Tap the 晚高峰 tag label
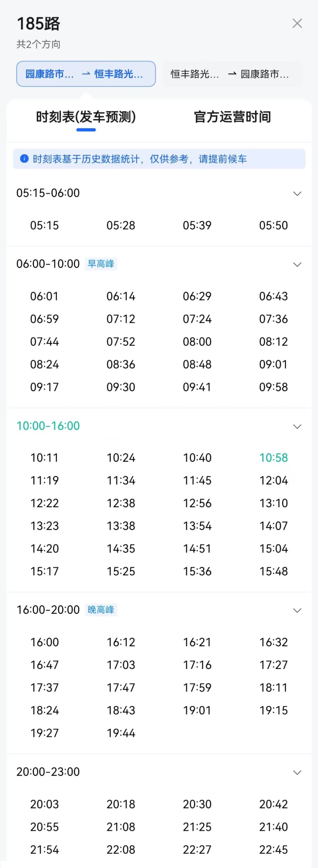Screen dimensions: 318x868 pyautogui.click(x=101, y=609)
